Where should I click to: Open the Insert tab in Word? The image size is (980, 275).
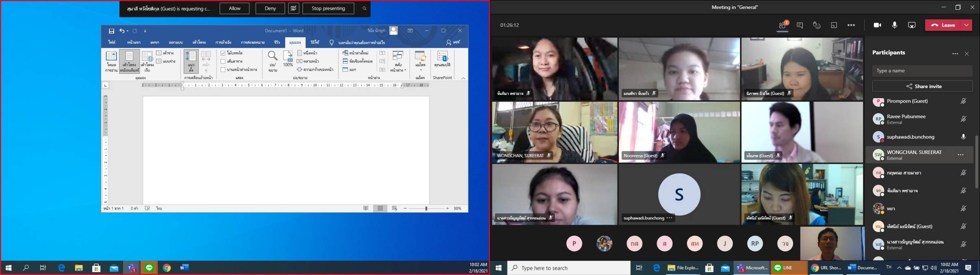[154, 42]
